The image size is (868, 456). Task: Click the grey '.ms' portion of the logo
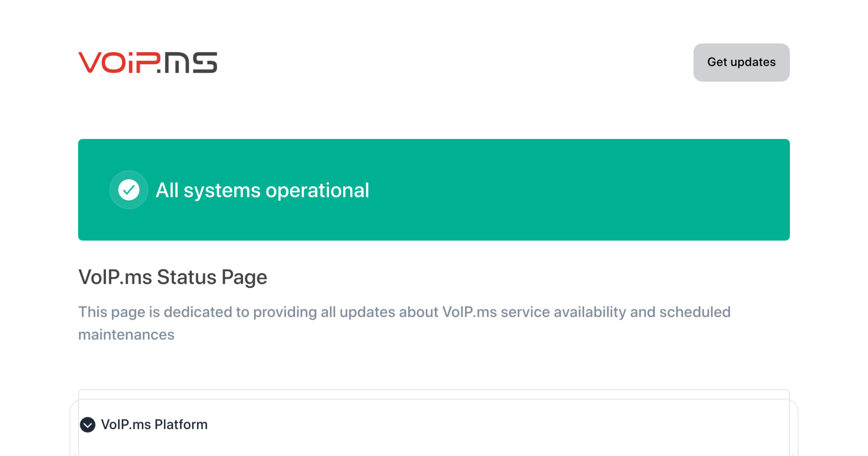point(188,63)
